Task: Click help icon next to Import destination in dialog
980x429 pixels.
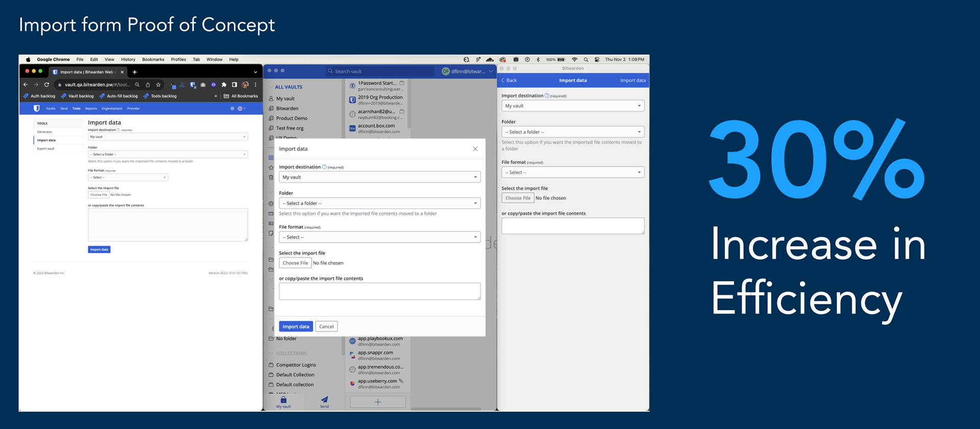Action: (324, 167)
